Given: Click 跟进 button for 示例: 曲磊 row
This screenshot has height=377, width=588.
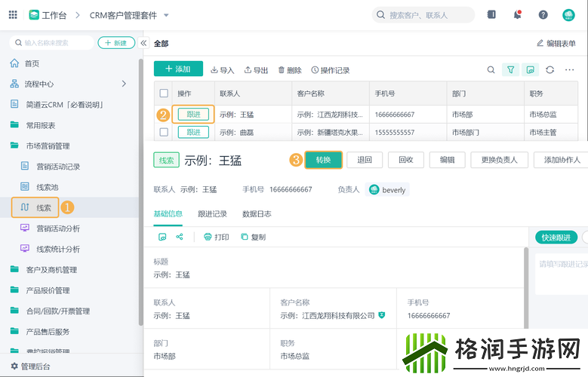Looking at the screenshot, I should click(193, 132).
